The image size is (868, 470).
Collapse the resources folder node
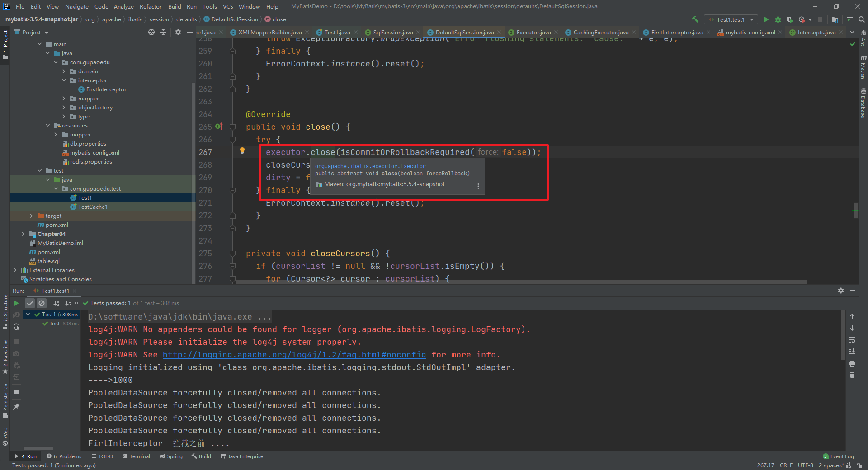point(47,125)
